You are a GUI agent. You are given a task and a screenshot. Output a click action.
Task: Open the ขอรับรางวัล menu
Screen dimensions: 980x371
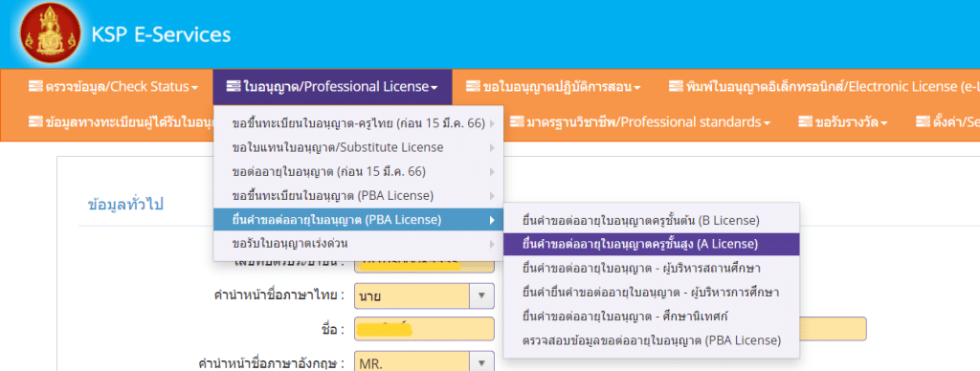point(844,121)
